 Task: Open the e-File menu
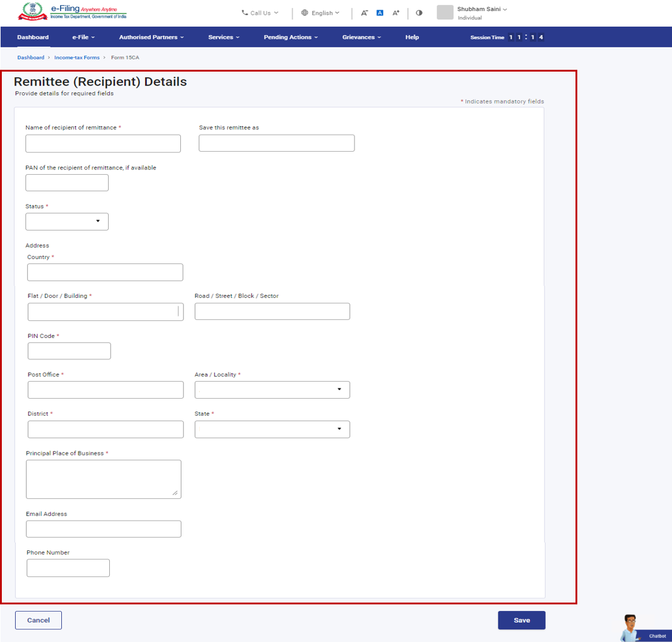click(83, 37)
